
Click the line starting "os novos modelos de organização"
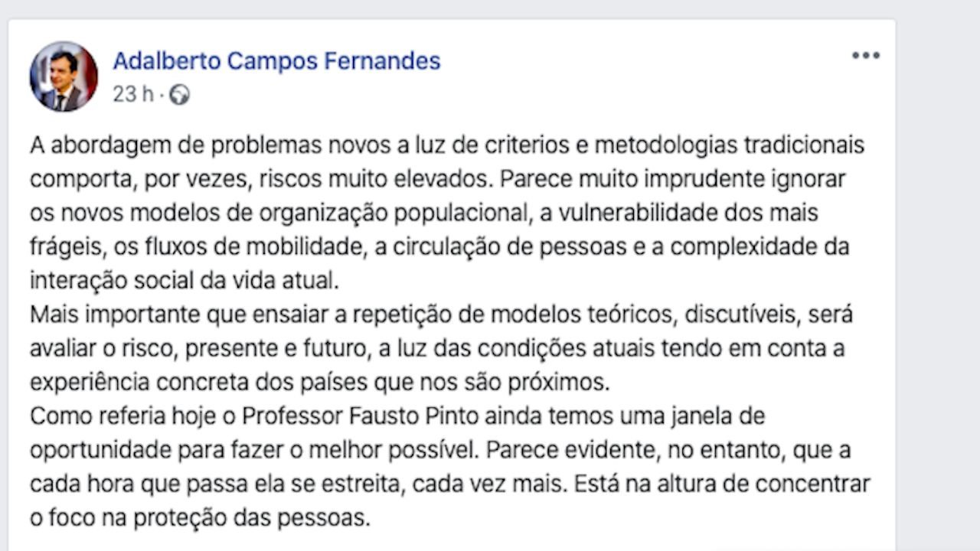point(424,213)
